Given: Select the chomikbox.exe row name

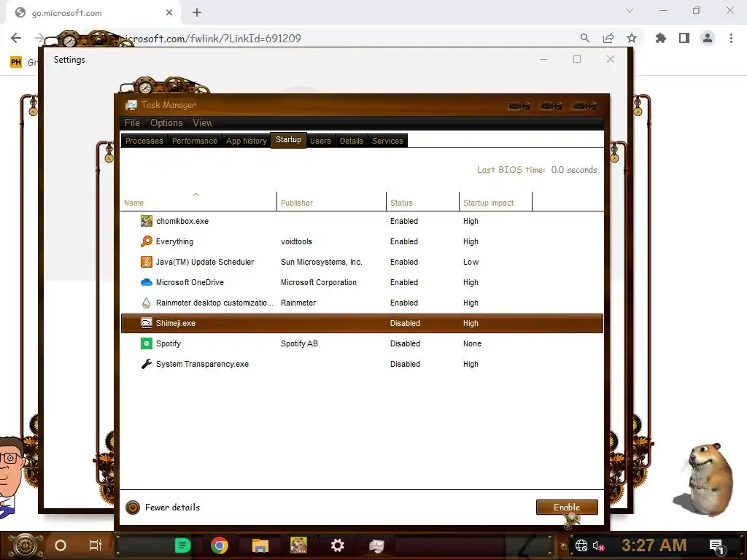Looking at the screenshot, I should (x=182, y=221).
